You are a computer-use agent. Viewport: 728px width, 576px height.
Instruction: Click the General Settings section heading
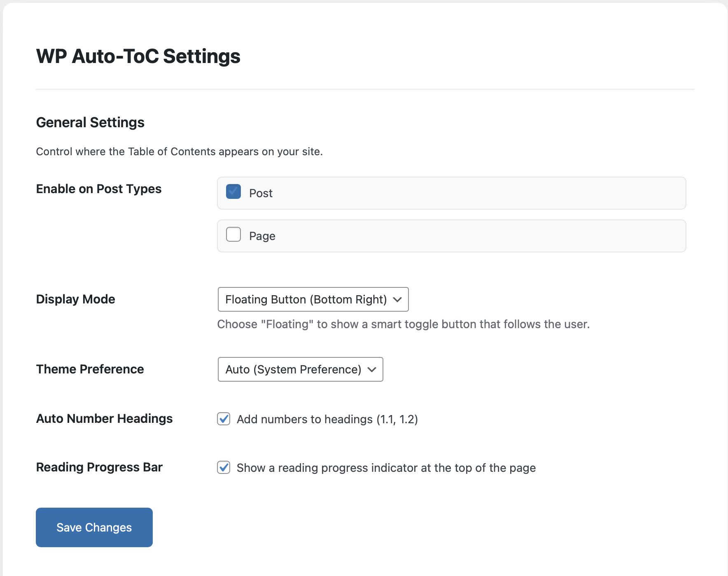coord(90,122)
